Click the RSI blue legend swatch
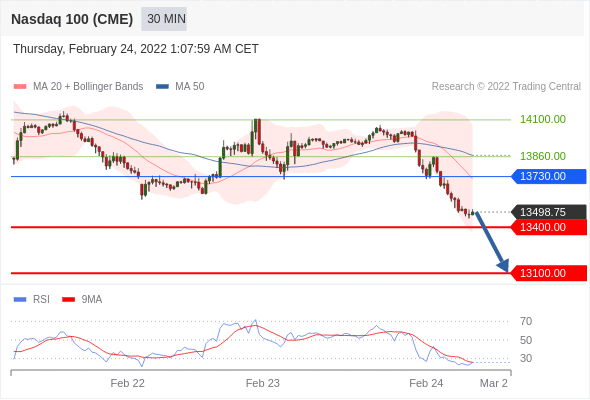The image size is (590, 400). [x=20, y=300]
